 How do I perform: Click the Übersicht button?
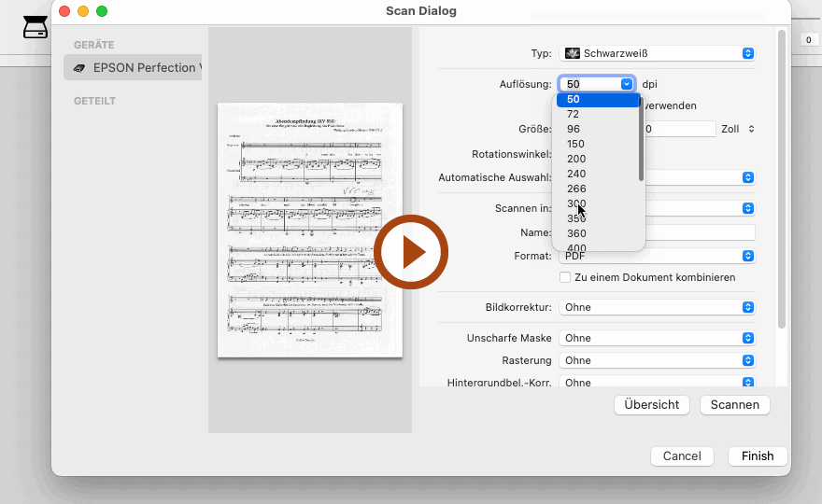coord(652,404)
